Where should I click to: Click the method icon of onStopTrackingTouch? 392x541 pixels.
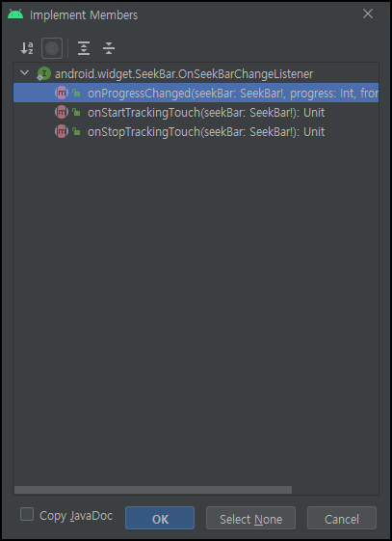tap(62, 131)
